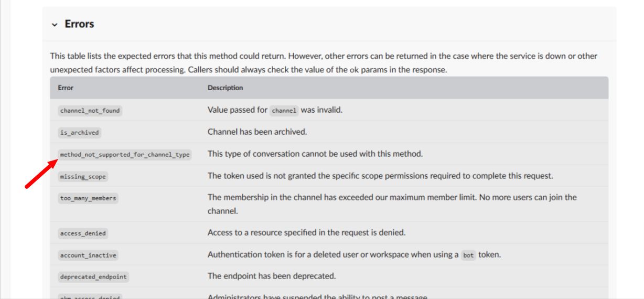Viewport: 644px width, 299px height.
Task: Select the deprecated_endpoint error code
Action: pyautogui.click(x=93, y=277)
